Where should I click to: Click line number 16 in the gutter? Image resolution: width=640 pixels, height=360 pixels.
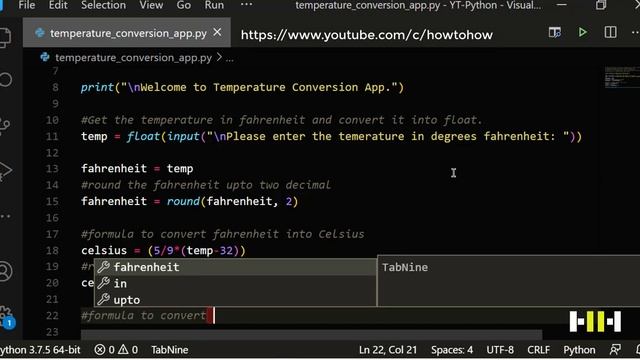click(x=52, y=218)
